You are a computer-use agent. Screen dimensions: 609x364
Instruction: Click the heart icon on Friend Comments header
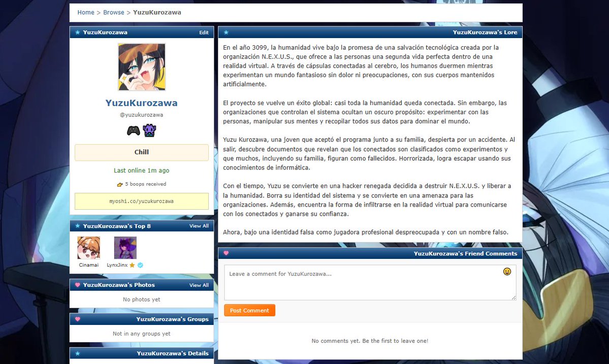(226, 253)
